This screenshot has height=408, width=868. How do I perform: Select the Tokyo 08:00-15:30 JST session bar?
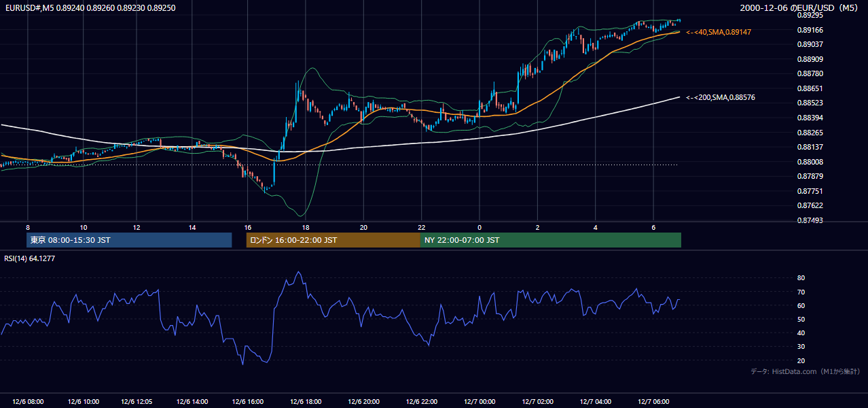[x=129, y=240]
